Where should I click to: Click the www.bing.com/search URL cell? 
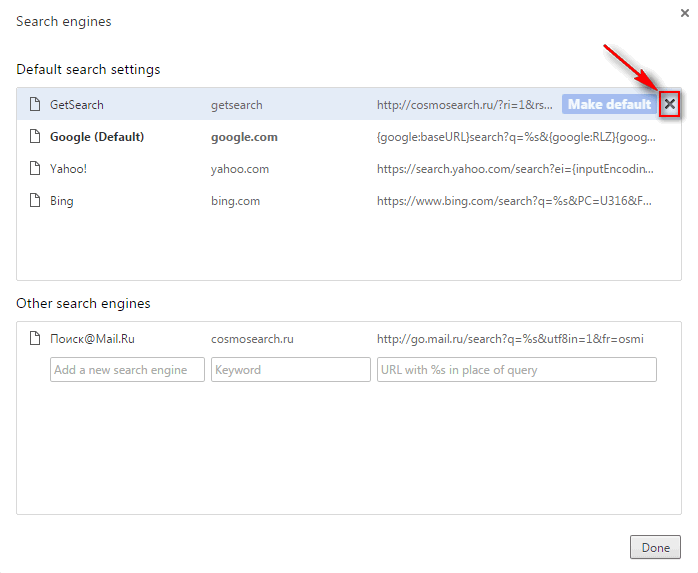point(514,201)
